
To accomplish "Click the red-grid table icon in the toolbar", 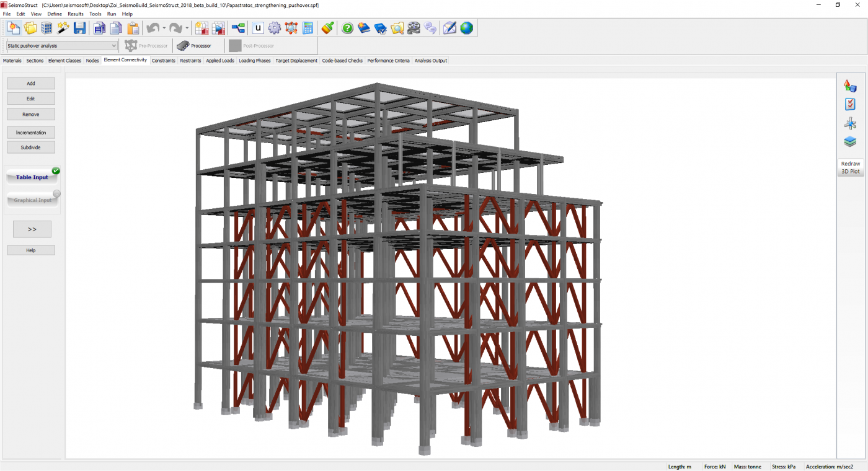I will tap(202, 28).
